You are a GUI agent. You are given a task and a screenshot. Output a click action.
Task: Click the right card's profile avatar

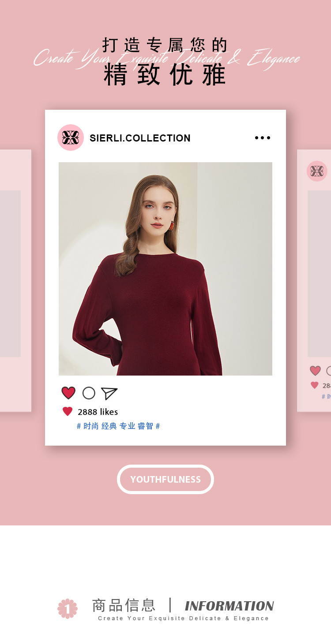[x=317, y=171]
